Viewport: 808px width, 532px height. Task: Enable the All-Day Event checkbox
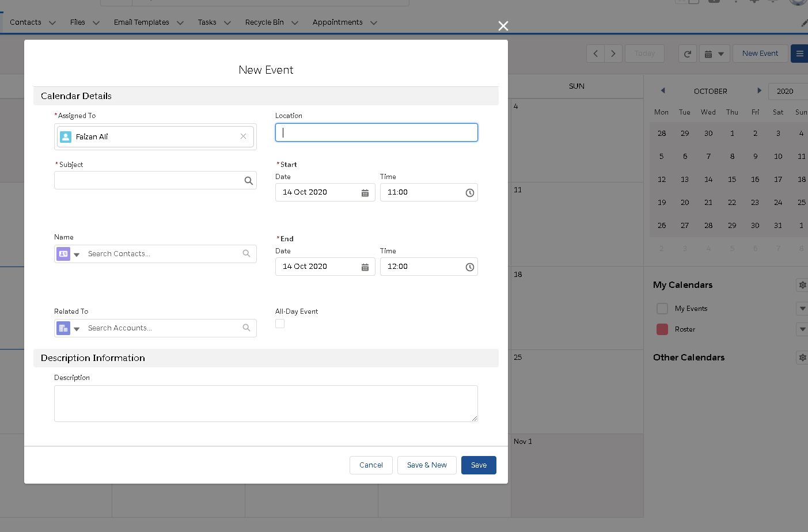pyautogui.click(x=280, y=324)
